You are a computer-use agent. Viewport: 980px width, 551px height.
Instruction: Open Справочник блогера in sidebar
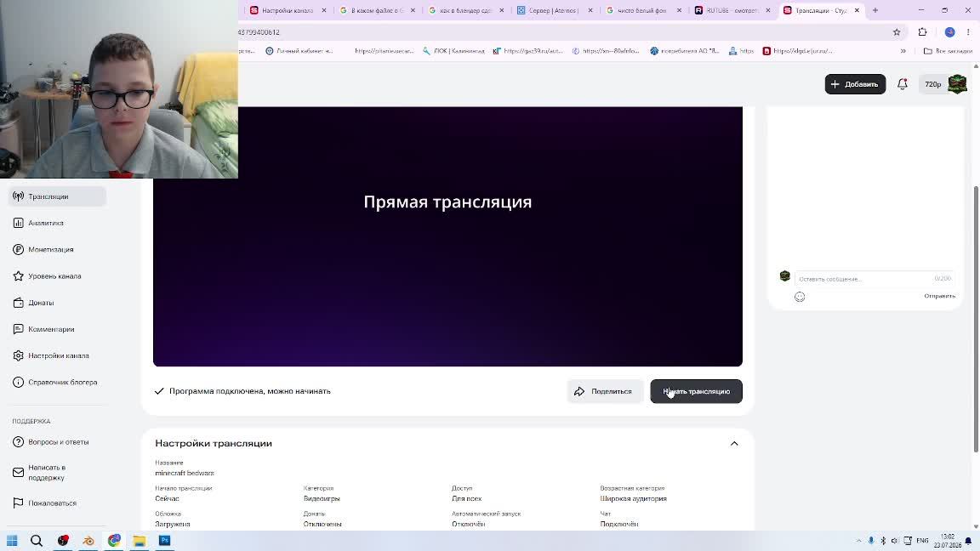tap(62, 383)
